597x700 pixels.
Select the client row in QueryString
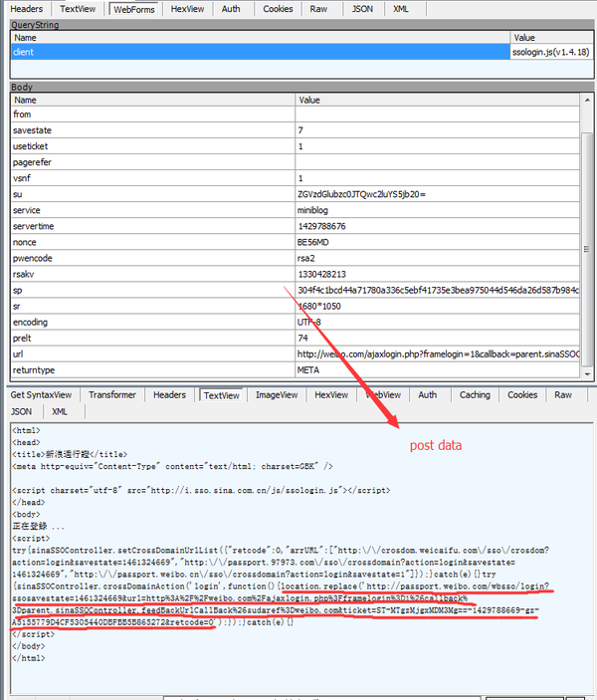[24, 51]
